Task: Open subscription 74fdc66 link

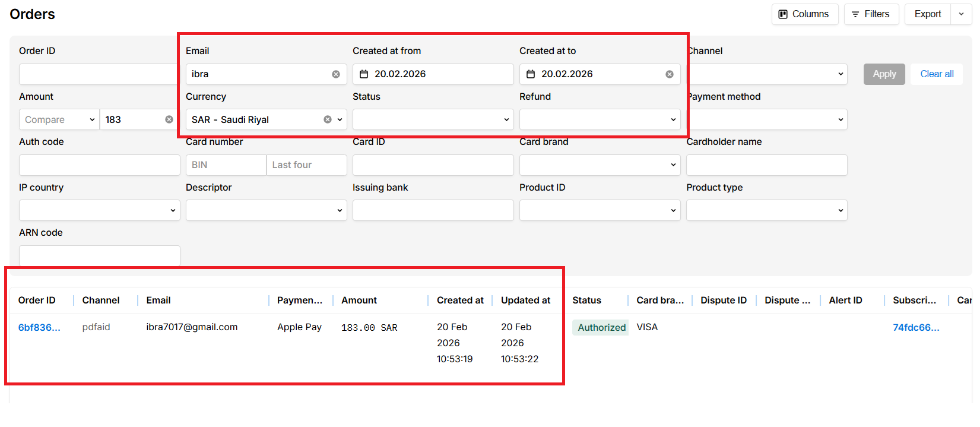Action: [x=916, y=327]
